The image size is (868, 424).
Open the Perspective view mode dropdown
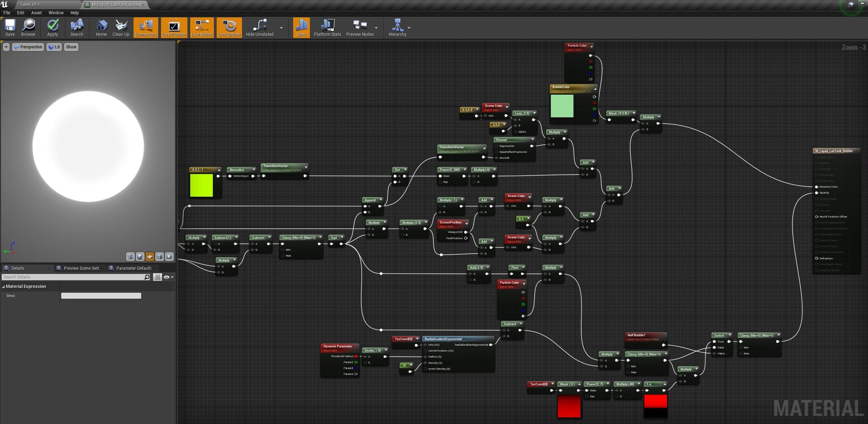[28, 47]
